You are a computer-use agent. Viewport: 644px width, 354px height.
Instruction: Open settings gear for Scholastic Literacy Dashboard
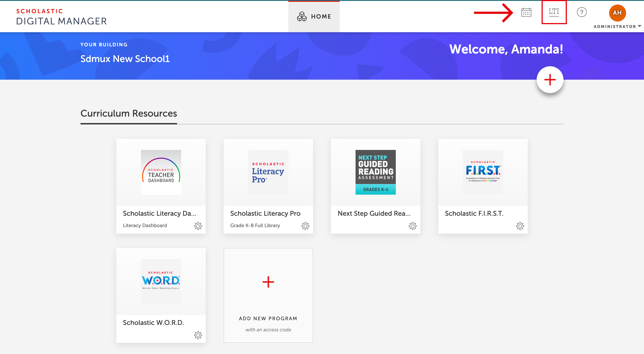(x=198, y=226)
